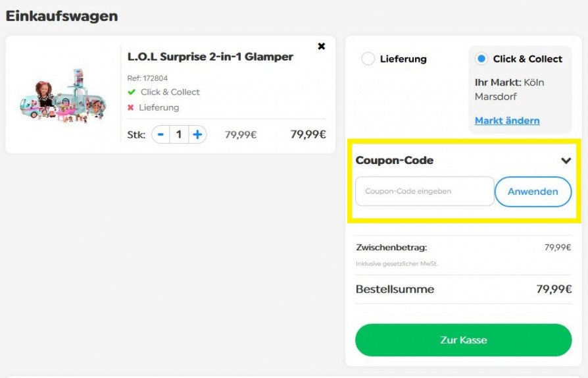The height and width of the screenshot is (378, 588).
Task: Click the Ref: 172804 product reference
Action: pos(147,78)
